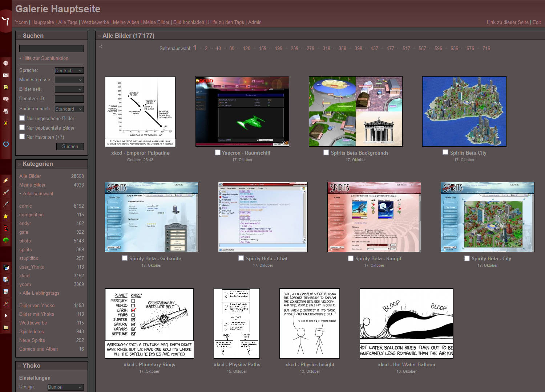Screen dimensions: 545x392
Task: Go to 'Bild hochladen' in the top menu
Action: coord(189,22)
